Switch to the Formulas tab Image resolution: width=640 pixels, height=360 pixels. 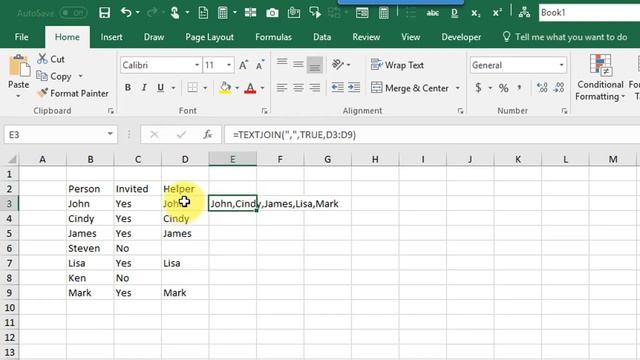click(x=273, y=37)
